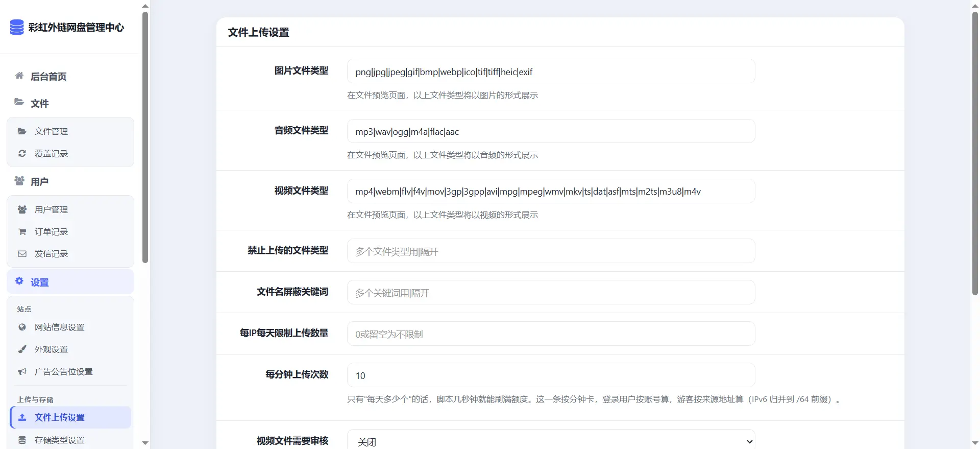This screenshot has height=449, width=980.
Task: Open 用户管理 in the sidebar
Action: [x=70, y=209]
